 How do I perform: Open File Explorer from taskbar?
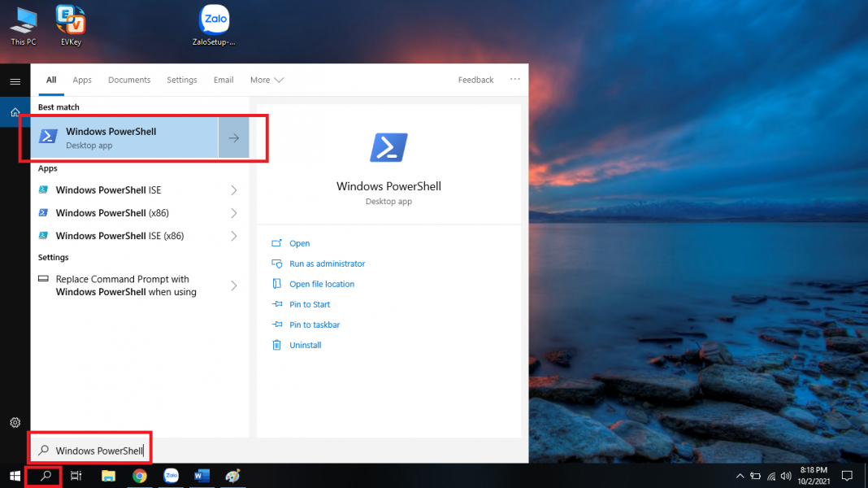pos(108,476)
